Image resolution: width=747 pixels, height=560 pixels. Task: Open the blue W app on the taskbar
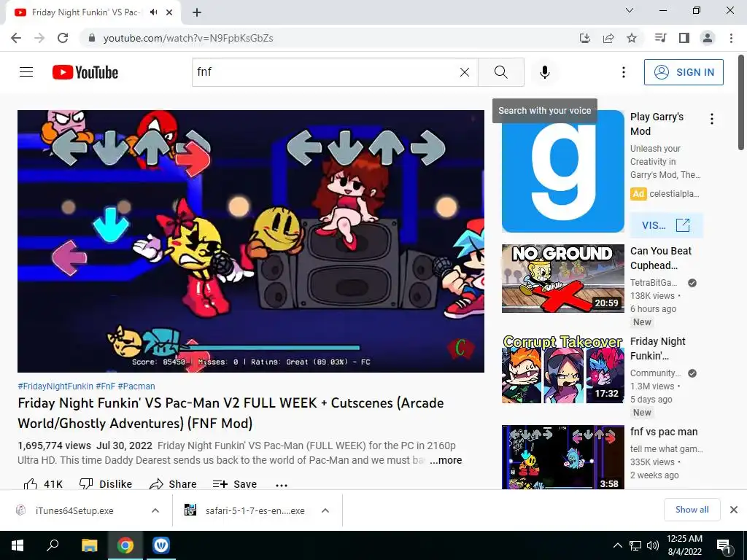point(161,545)
